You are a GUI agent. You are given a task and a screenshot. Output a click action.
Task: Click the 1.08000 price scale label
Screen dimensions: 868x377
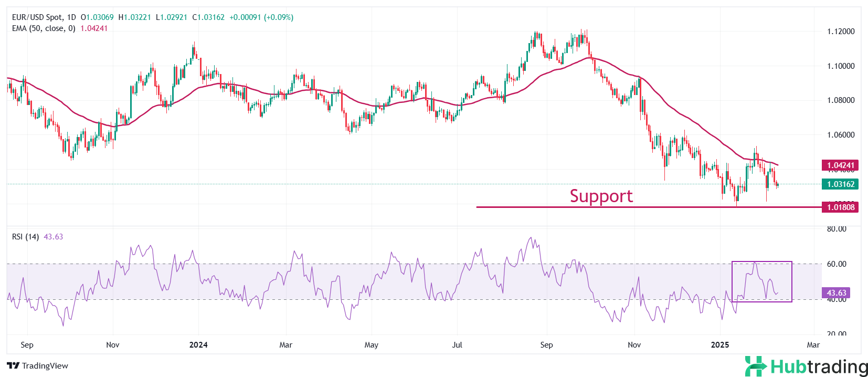coord(841,100)
